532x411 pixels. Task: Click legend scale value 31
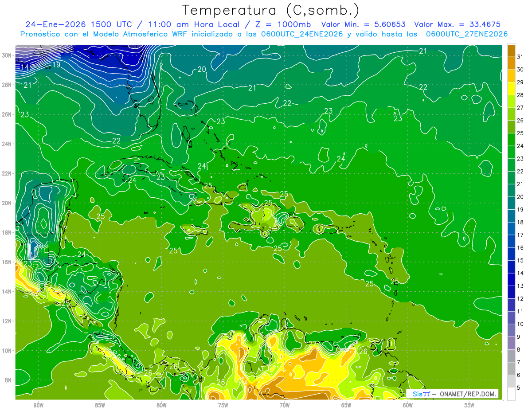point(520,57)
